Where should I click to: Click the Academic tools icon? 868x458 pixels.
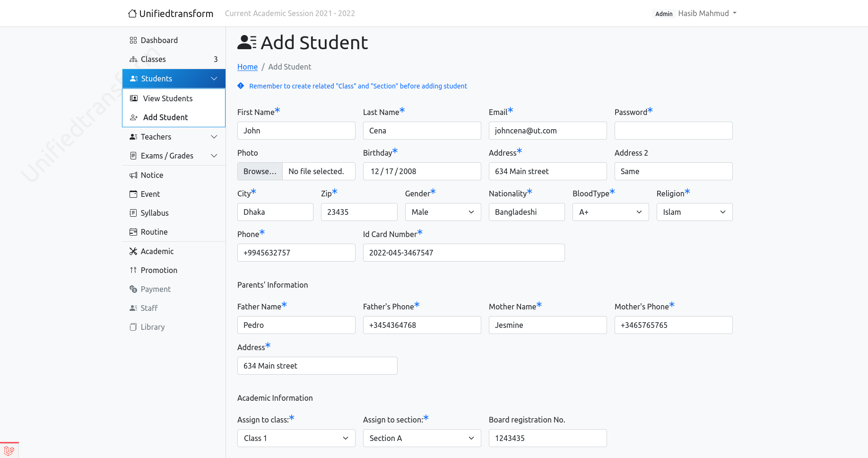pos(133,251)
